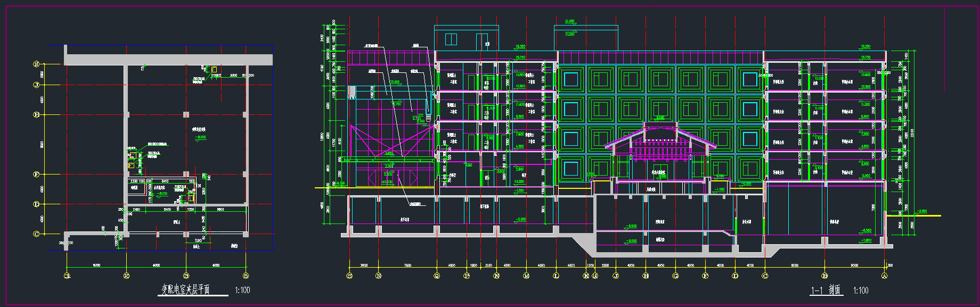Select the 1-1 剖面 section title
Image resolution: width=980 pixels, height=307 pixels.
pyautogui.click(x=826, y=290)
